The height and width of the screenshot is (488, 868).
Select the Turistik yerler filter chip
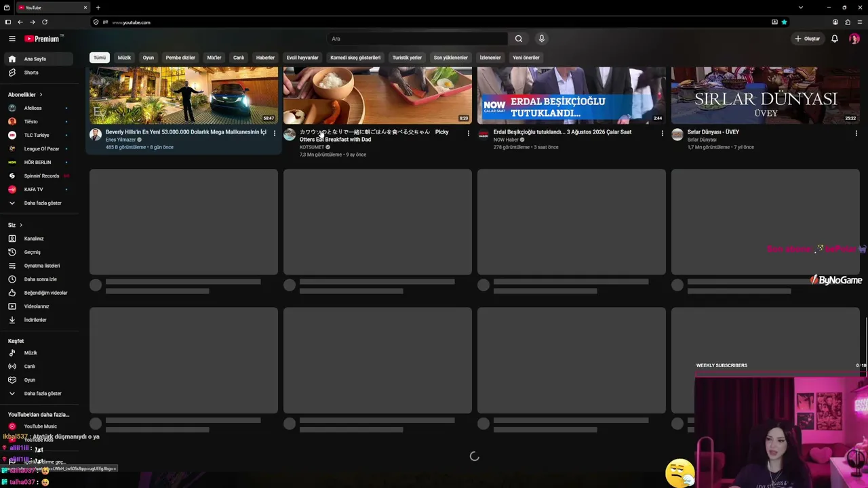[407, 58]
